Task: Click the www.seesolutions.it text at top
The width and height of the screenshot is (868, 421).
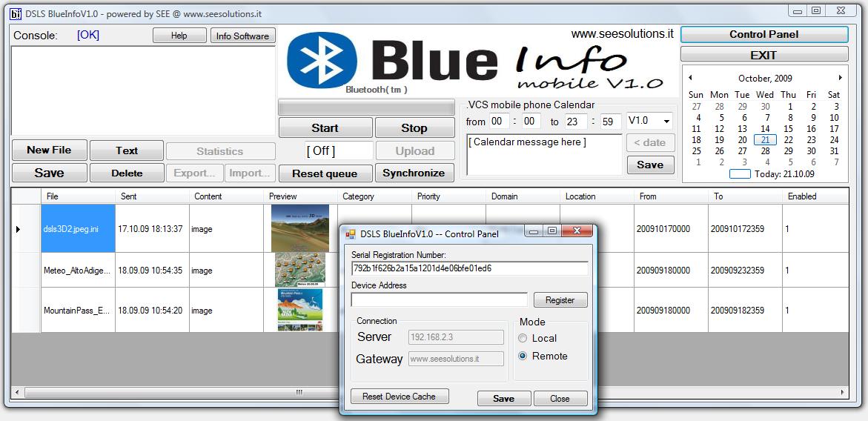Action: coord(622,34)
